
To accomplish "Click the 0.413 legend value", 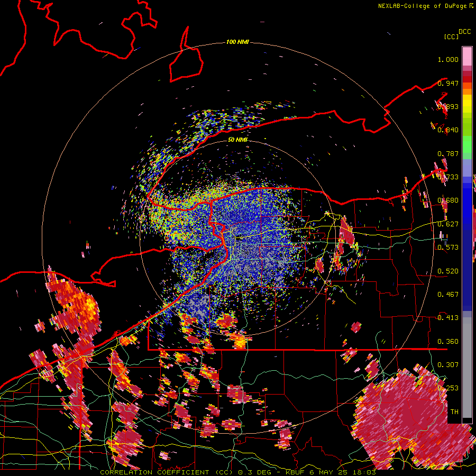I will tap(448, 317).
